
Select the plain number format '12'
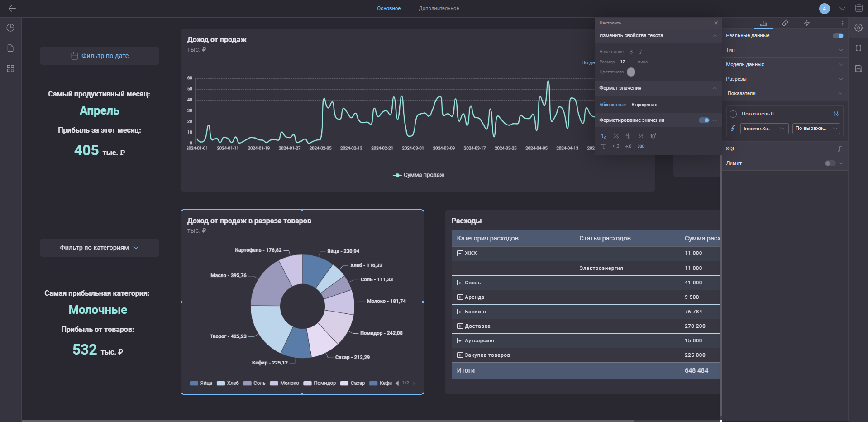[x=604, y=136]
